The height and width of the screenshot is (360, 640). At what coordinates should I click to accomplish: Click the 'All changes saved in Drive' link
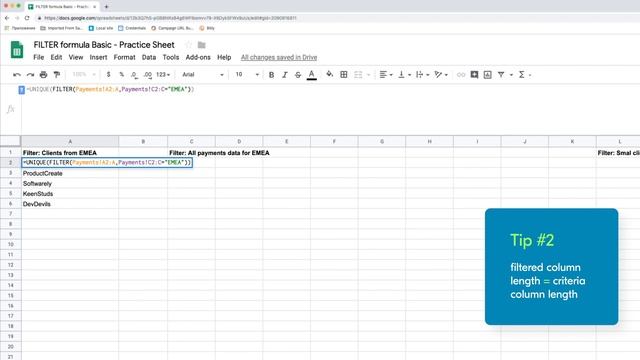click(x=279, y=58)
